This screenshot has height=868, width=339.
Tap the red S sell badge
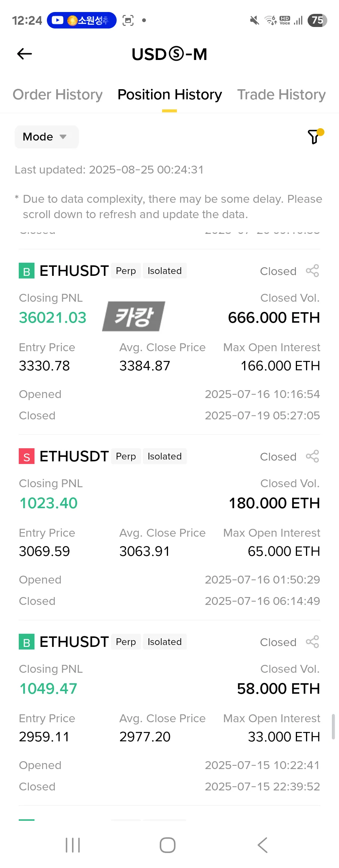[x=27, y=456]
